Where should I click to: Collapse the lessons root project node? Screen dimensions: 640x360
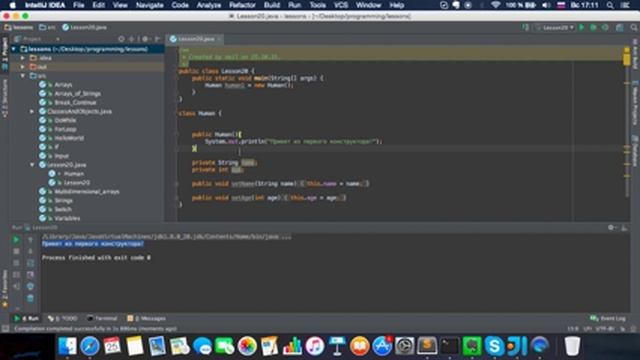[x=13, y=49]
